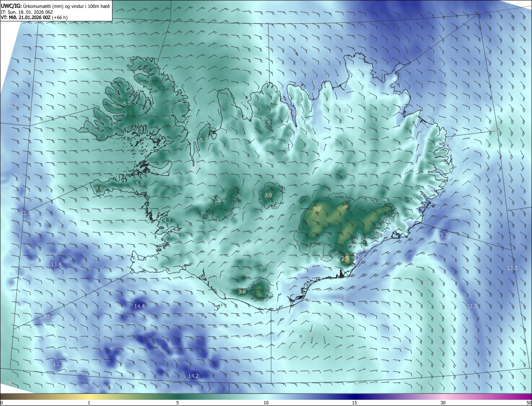The height and width of the screenshot is (406, 532).
Task: Click the 12.0 value label
Action: 341,298
